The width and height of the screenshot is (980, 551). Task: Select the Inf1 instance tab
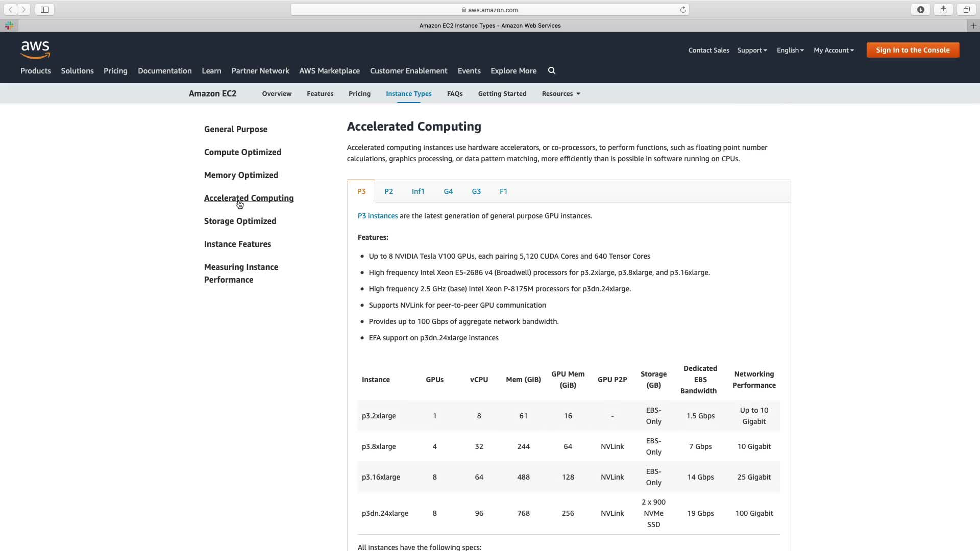click(418, 191)
